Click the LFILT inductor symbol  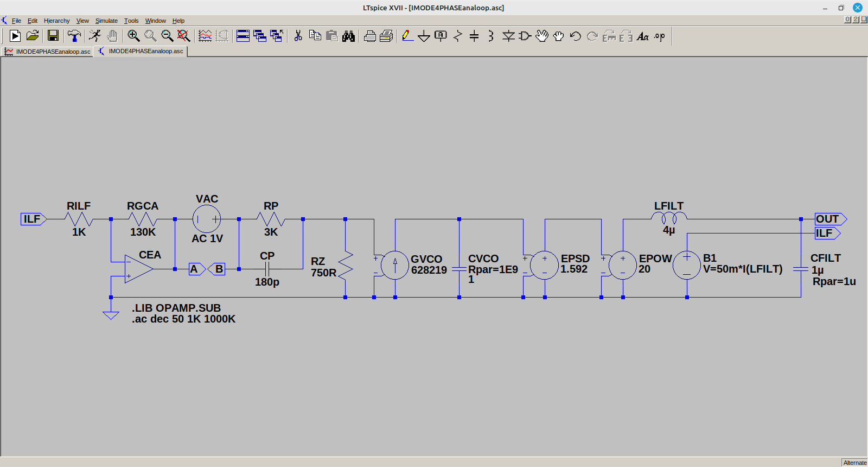tap(669, 218)
